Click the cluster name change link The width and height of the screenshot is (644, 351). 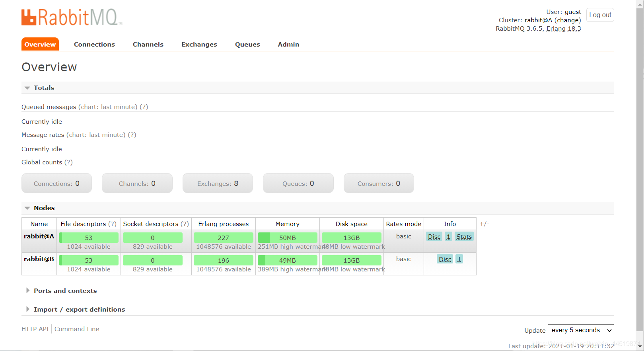click(x=568, y=20)
